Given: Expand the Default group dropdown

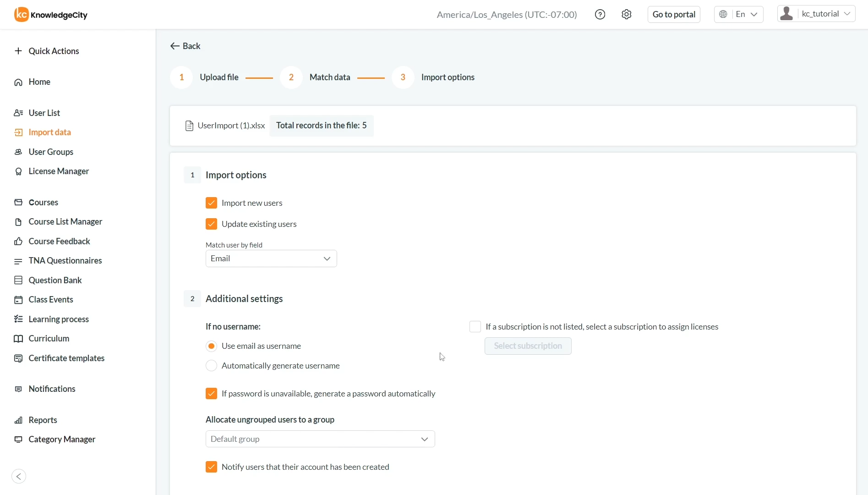Looking at the screenshot, I should [320, 439].
